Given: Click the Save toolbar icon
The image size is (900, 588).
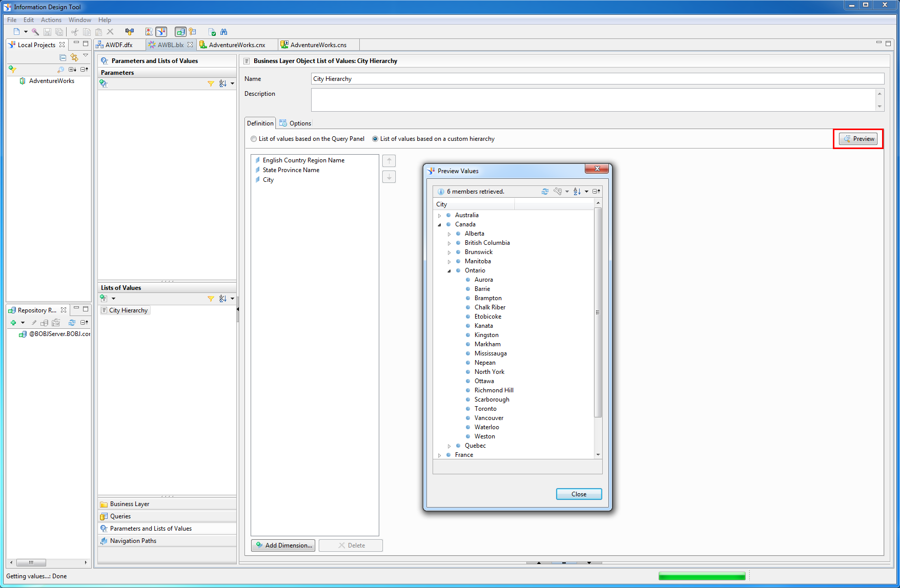Looking at the screenshot, I should tap(47, 32).
